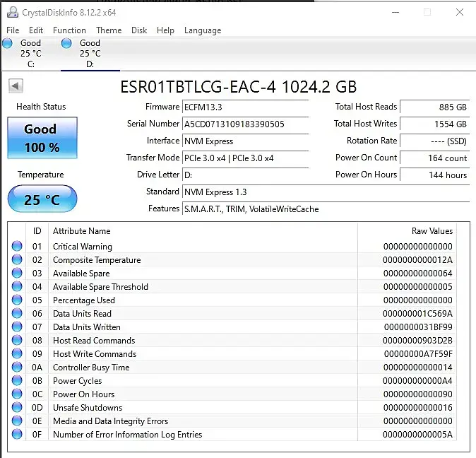Click status orb beside Unsafe Shutdowns

pyautogui.click(x=17, y=408)
